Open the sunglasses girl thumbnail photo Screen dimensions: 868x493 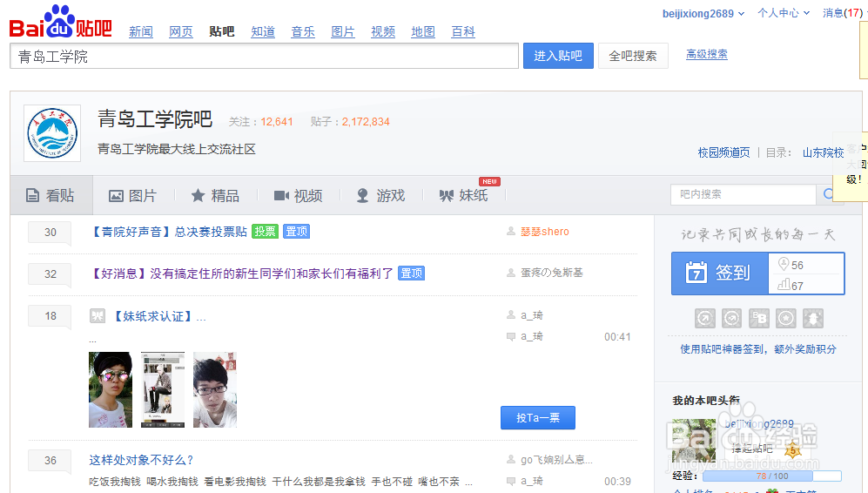(x=111, y=389)
